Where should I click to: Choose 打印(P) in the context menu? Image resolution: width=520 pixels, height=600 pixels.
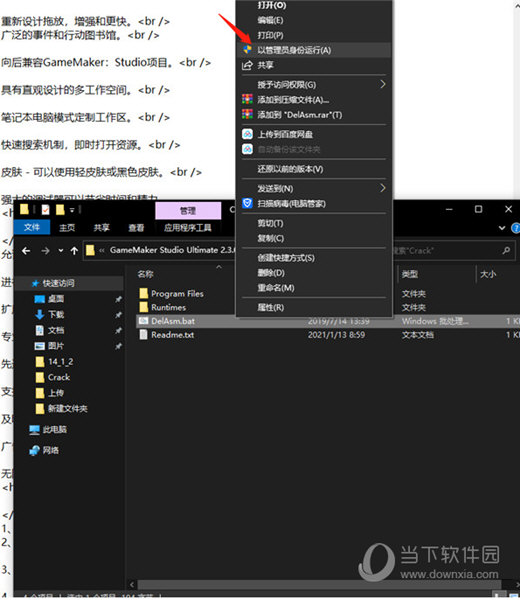[x=270, y=35]
